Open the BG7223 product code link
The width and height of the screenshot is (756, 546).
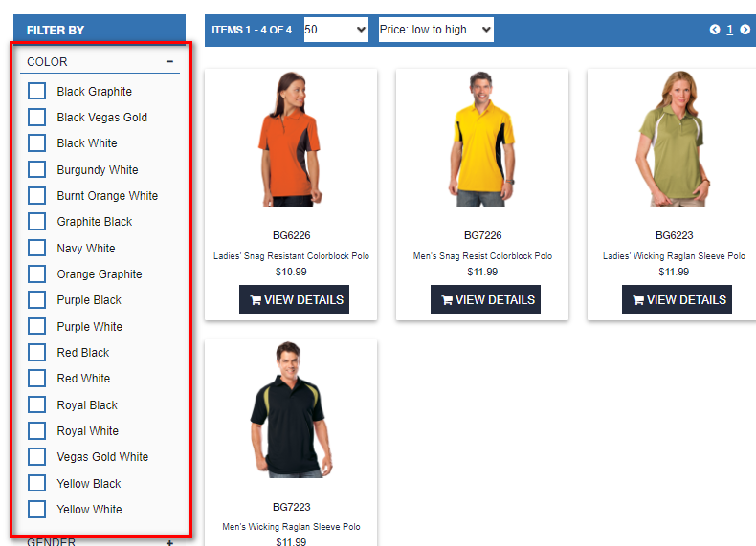coord(291,507)
